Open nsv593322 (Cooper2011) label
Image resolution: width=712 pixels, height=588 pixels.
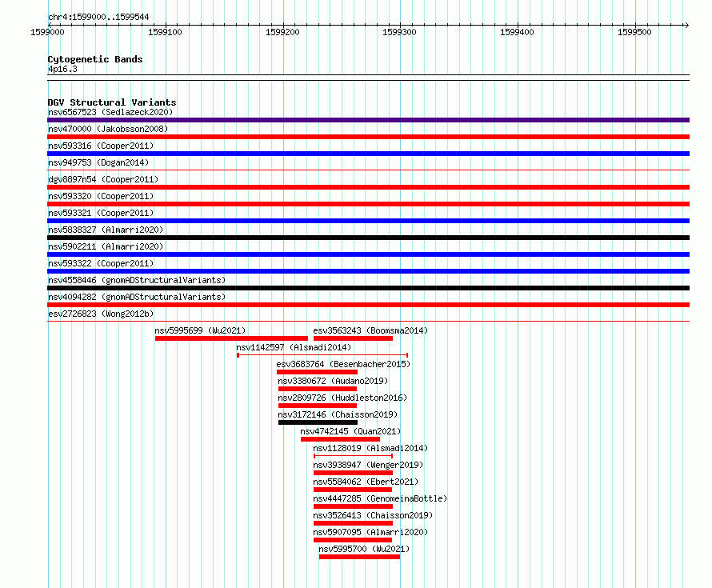pos(101,263)
